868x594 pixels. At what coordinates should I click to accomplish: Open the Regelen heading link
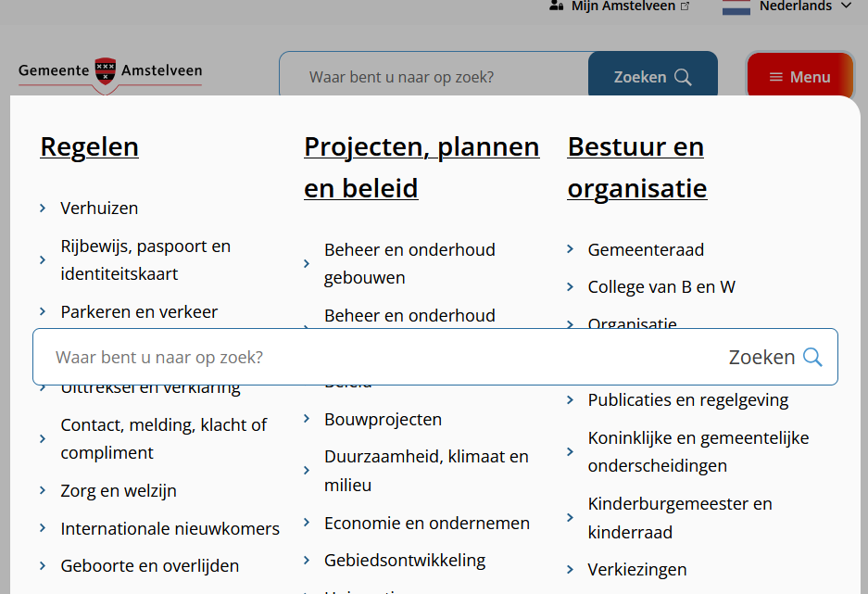point(89,146)
